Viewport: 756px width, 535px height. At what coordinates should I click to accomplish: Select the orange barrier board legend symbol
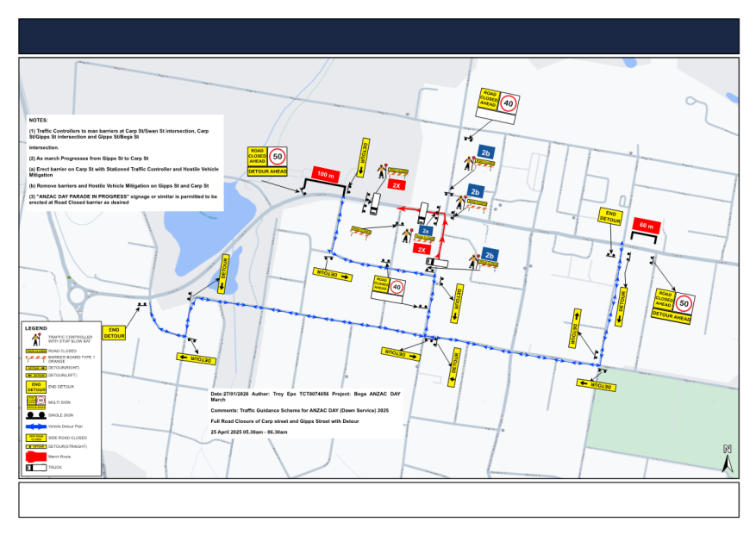coord(36,359)
